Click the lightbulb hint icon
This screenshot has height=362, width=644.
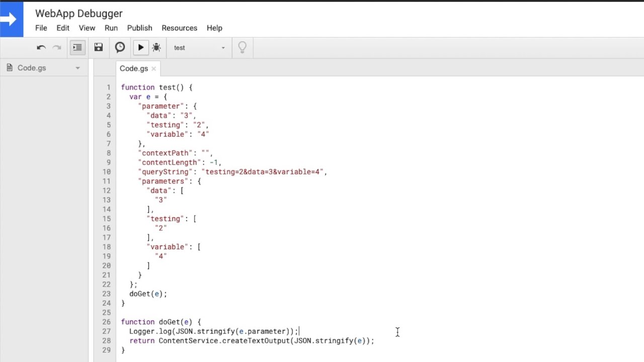tap(242, 47)
